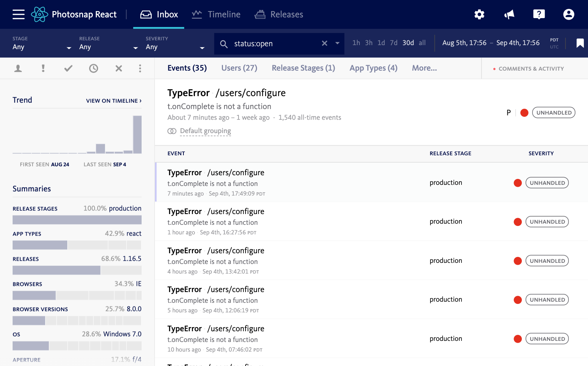
Task: Expand the Stage filter dropdown
Action: click(42, 43)
